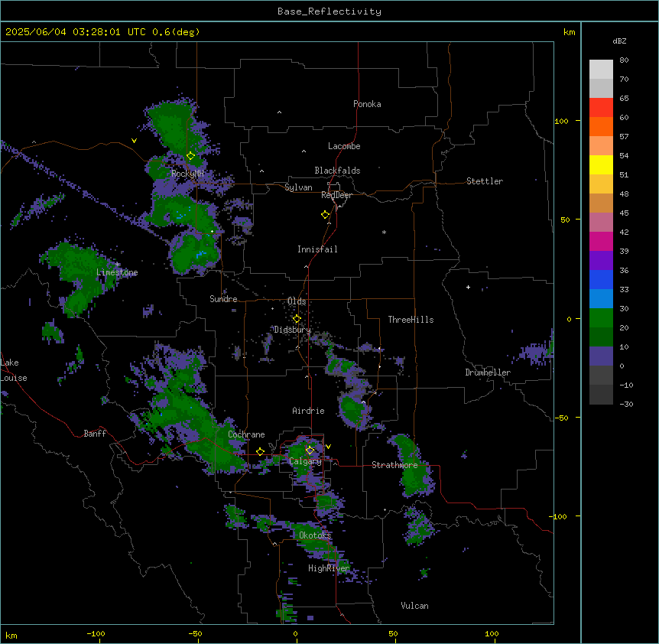Screen dimensions: 659x644
Task: Select the bright green 20-30 dBZ legend swatch
Action: (x=601, y=318)
